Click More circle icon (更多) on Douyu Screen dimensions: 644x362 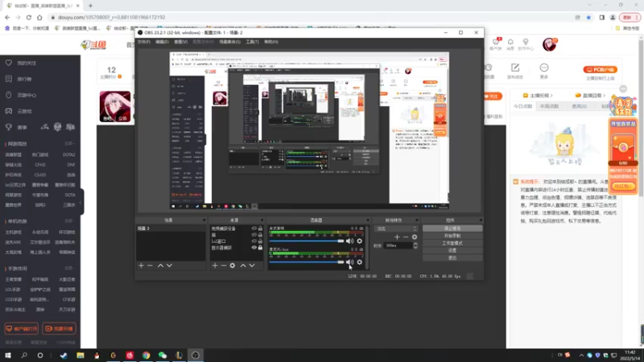(544, 68)
